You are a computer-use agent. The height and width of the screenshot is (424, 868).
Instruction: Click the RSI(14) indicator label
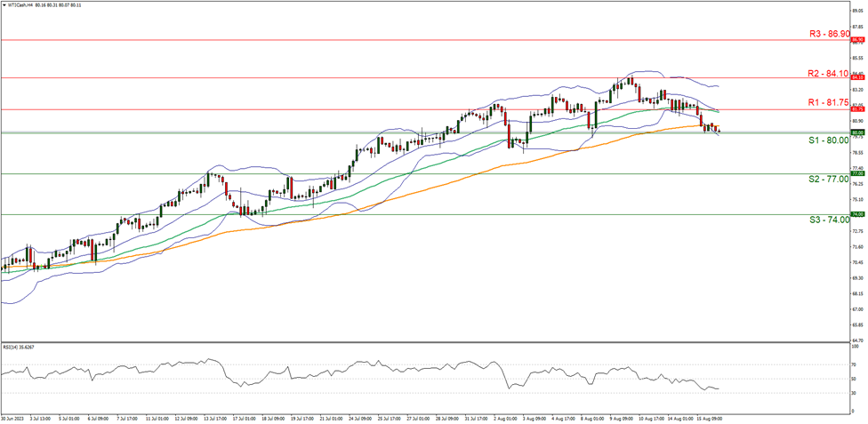point(21,347)
